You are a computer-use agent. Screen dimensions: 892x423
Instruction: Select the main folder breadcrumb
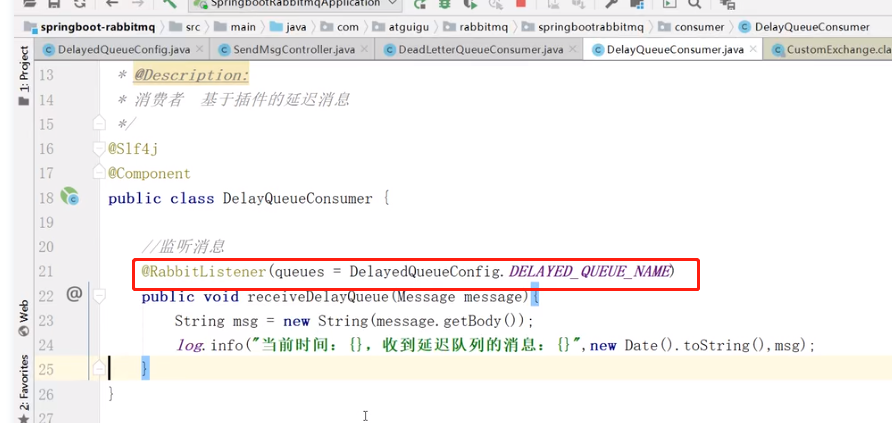point(236,27)
